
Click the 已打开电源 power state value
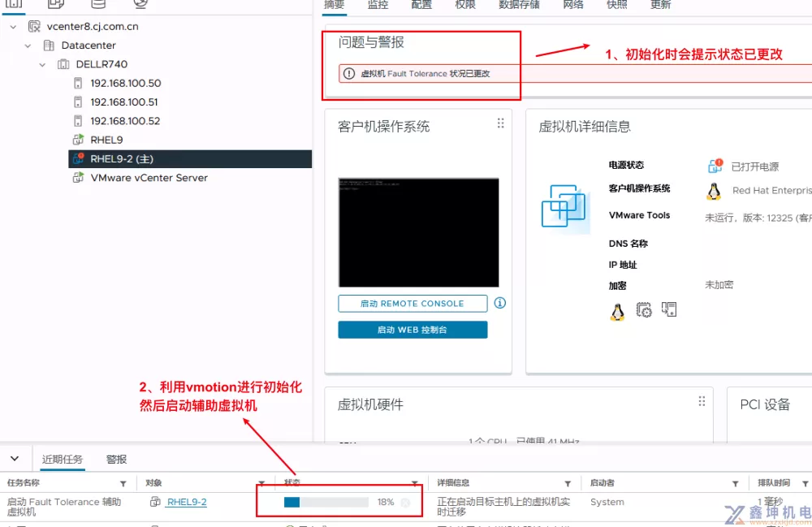[x=754, y=166]
